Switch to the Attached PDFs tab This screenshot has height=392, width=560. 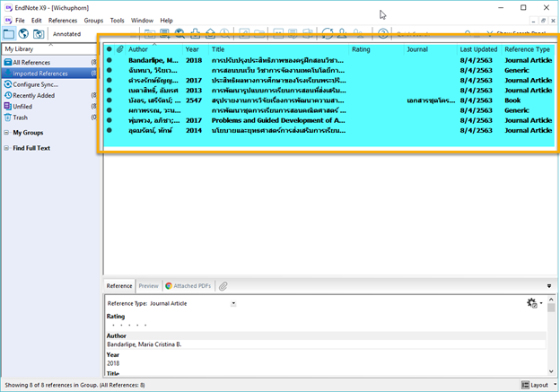click(x=189, y=286)
